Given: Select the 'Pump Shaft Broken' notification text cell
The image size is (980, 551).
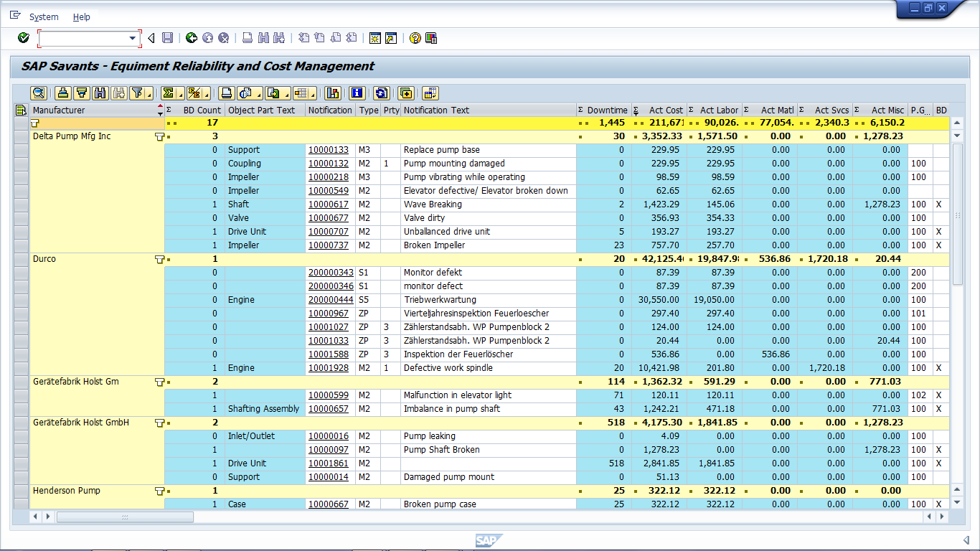Looking at the screenshot, I should pyautogui.click(x=488, y=450).
